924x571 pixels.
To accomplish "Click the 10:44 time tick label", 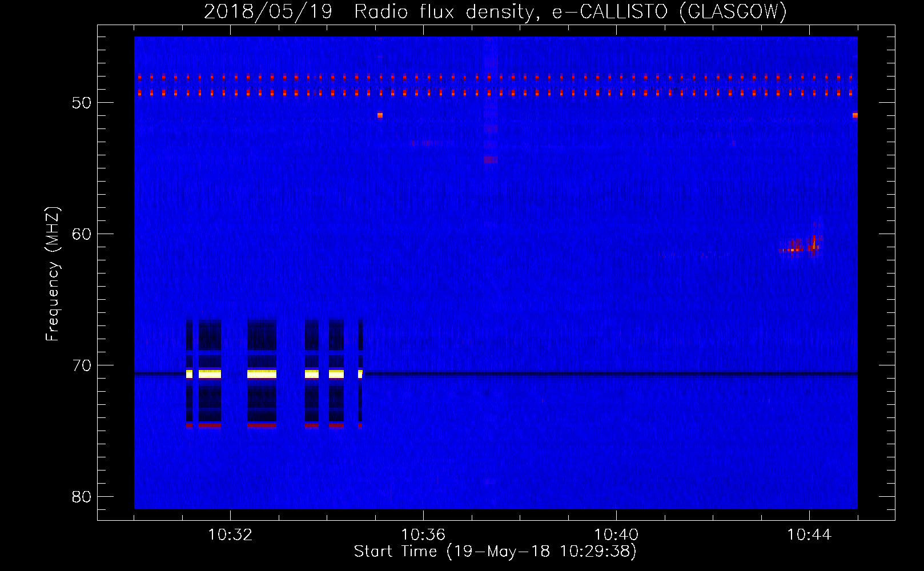I will [x=809, y=535].
